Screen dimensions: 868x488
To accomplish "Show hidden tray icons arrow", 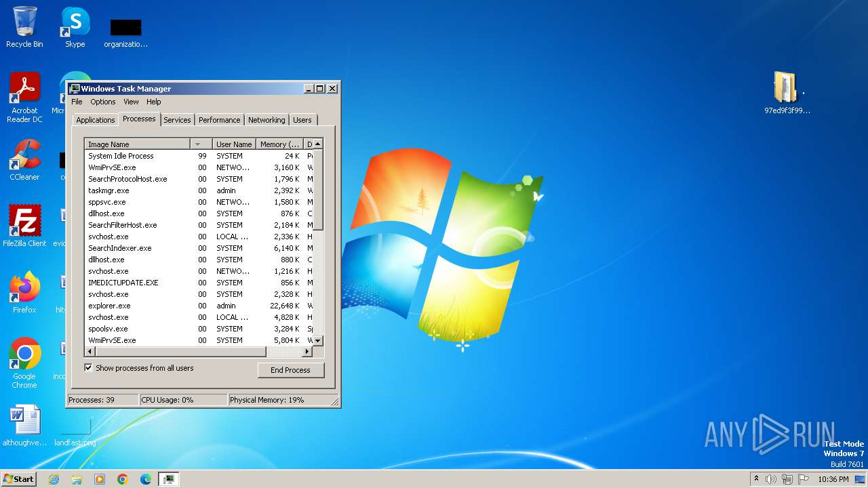I will pos(756,479).
